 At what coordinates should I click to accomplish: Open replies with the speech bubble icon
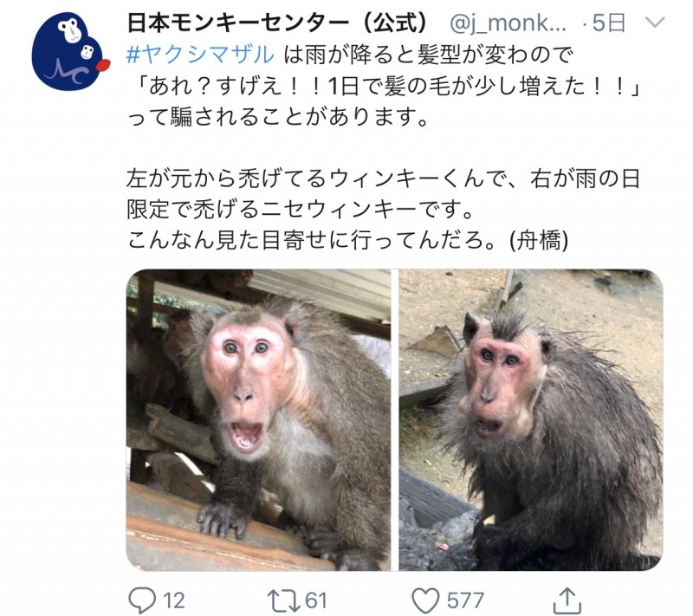[142, 600]
